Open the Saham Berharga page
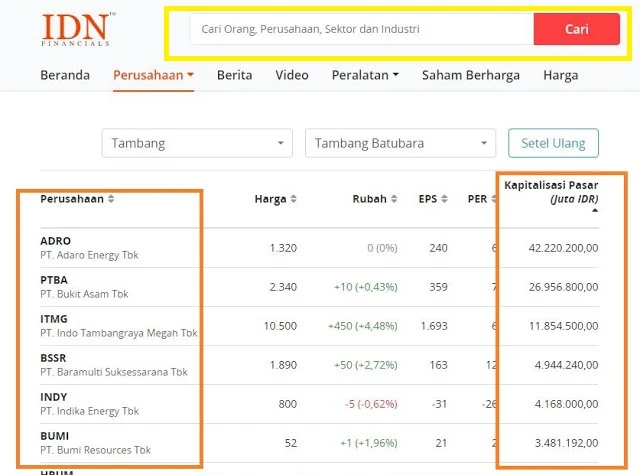640x475 pixels. point(471,75)
